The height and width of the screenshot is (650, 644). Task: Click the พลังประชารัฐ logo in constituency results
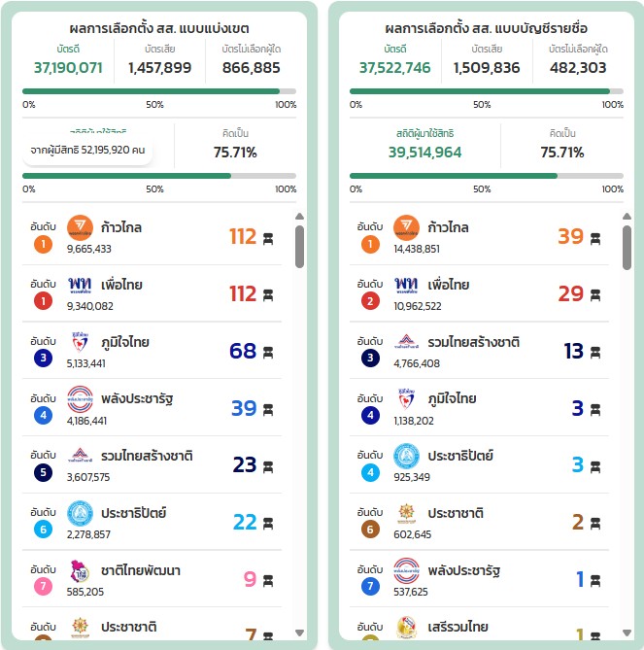[80, 399]
